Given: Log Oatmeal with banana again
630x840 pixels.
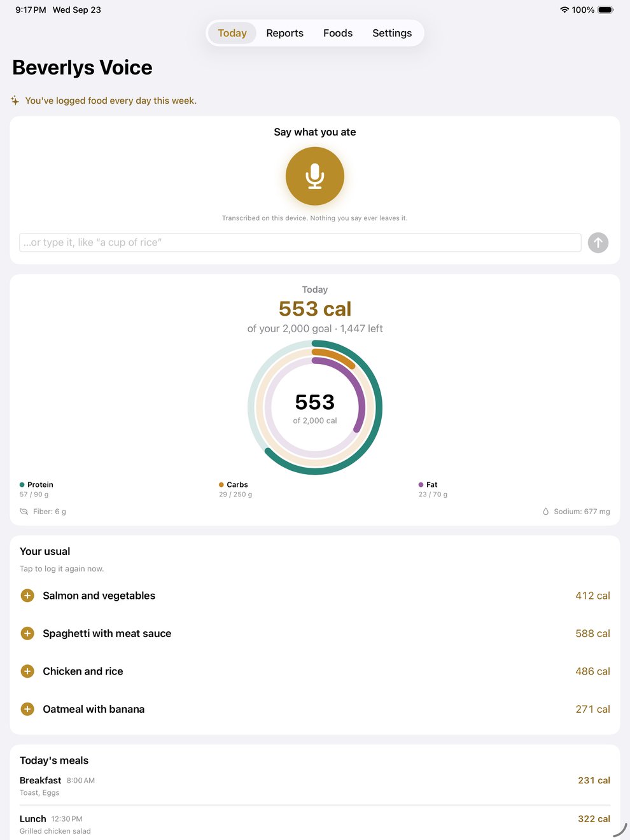Looking at the screenshot, I should pos(315,709).
